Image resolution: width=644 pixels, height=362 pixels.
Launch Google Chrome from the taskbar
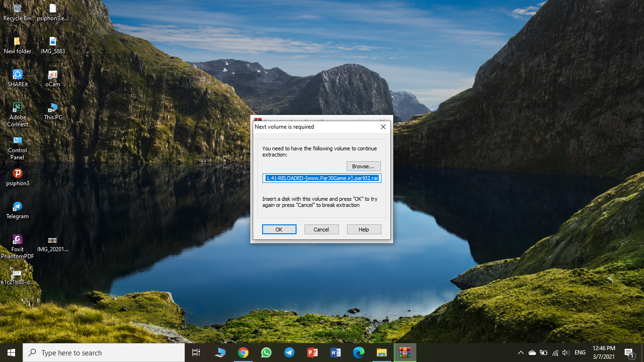(x=243, y=353)
